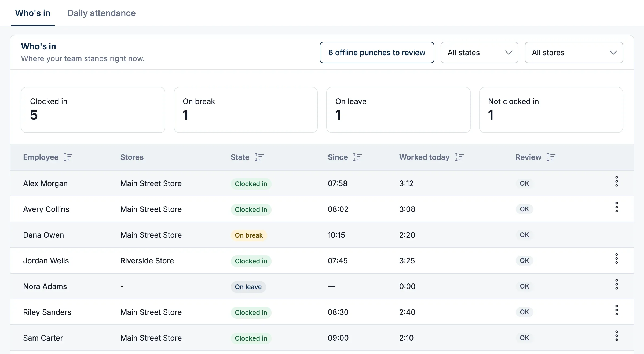Select employee name Riley Sanders
The image size is (644, 354).
(47, 312)
